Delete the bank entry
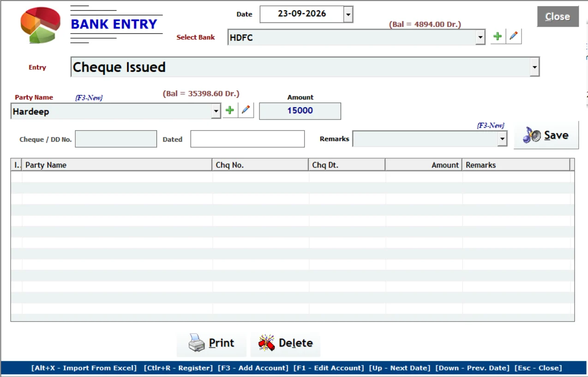 point(285,343)
